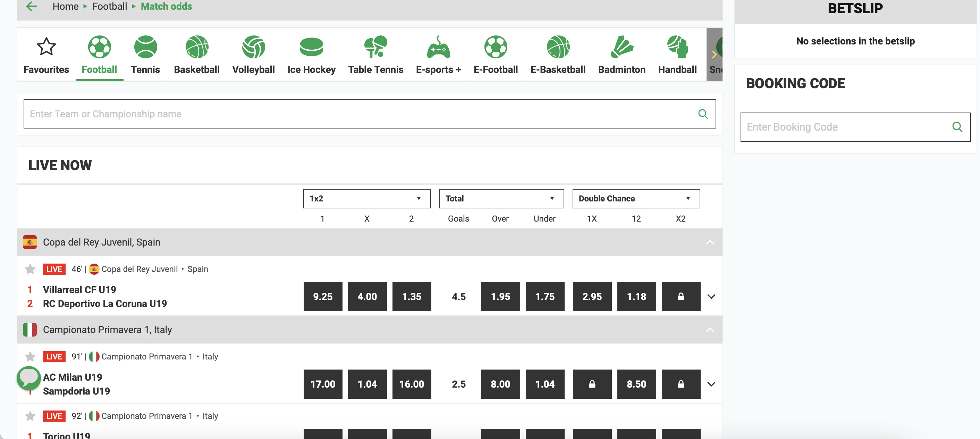Click the Match odds breadcrumb
980x439 pixels.
click(166, 7)
